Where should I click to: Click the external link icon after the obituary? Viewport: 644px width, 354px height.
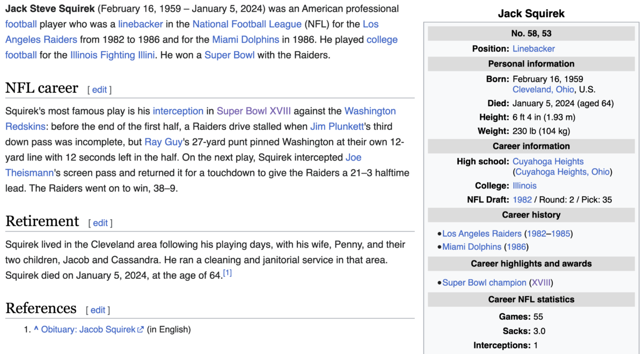141,330
